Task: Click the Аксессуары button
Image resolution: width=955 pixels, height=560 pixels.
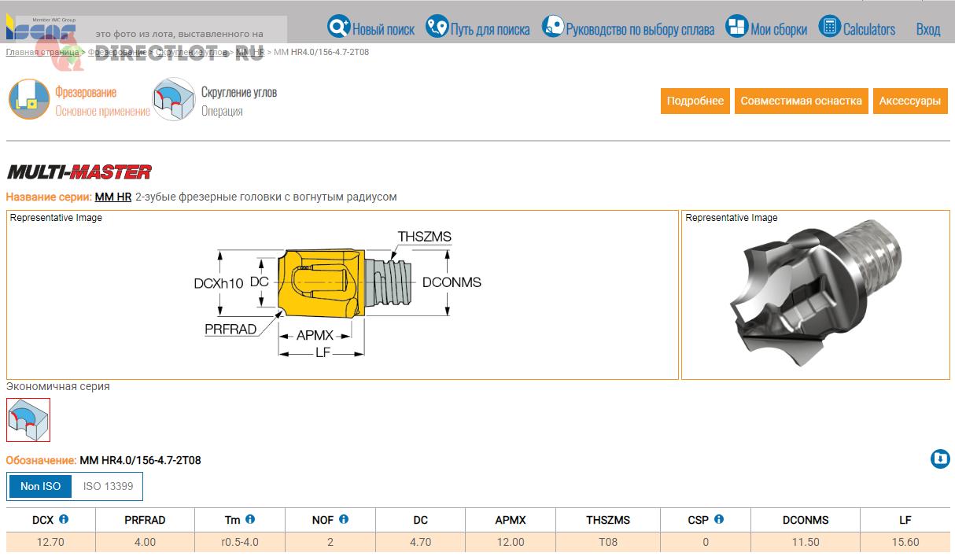Action: 910,101
